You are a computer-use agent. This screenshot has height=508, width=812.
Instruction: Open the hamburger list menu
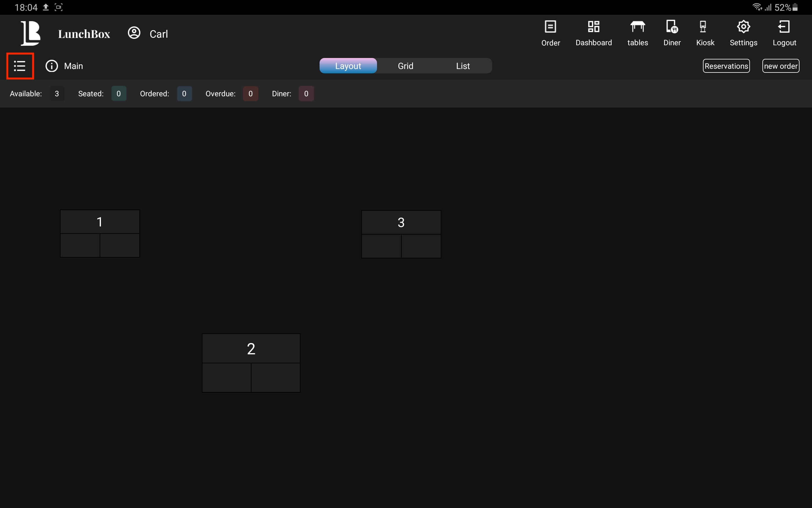point(20,66)
